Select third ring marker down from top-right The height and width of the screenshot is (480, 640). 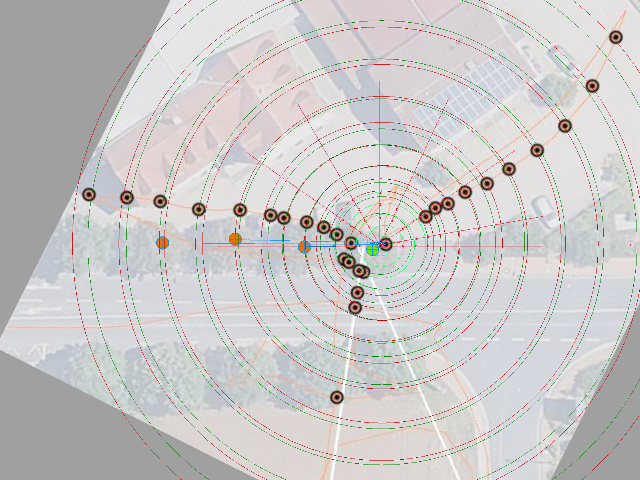[565, 126]
